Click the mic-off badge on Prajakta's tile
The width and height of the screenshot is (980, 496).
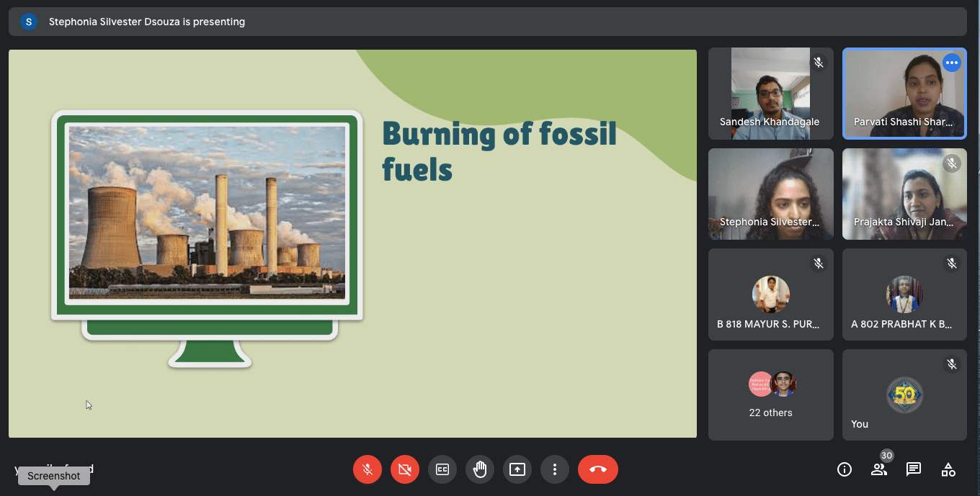point(952,163)
